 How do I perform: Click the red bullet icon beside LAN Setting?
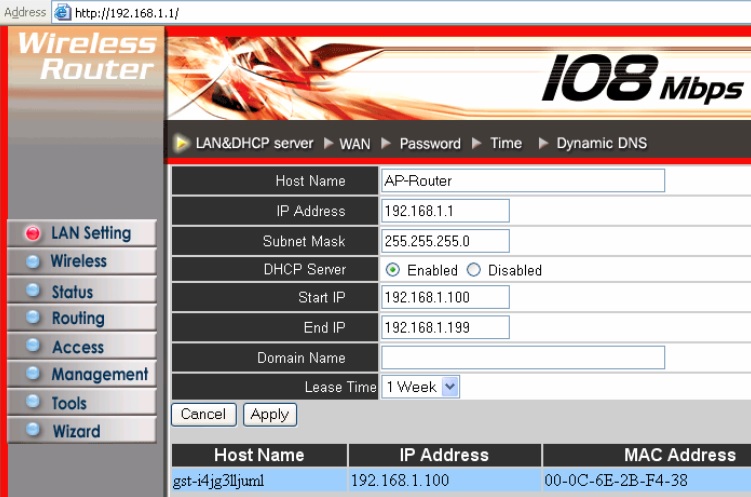coord(33,233)
